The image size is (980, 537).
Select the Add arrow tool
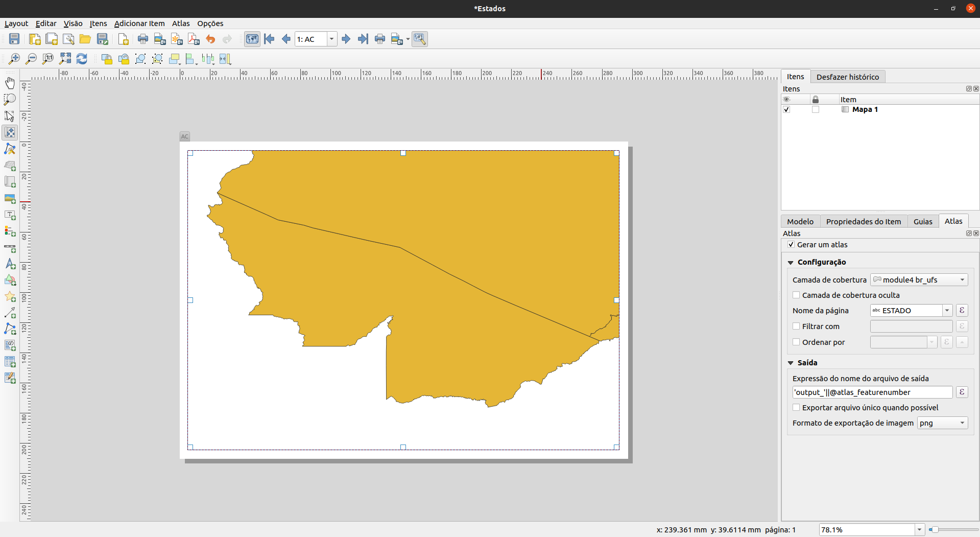point(10,313)
